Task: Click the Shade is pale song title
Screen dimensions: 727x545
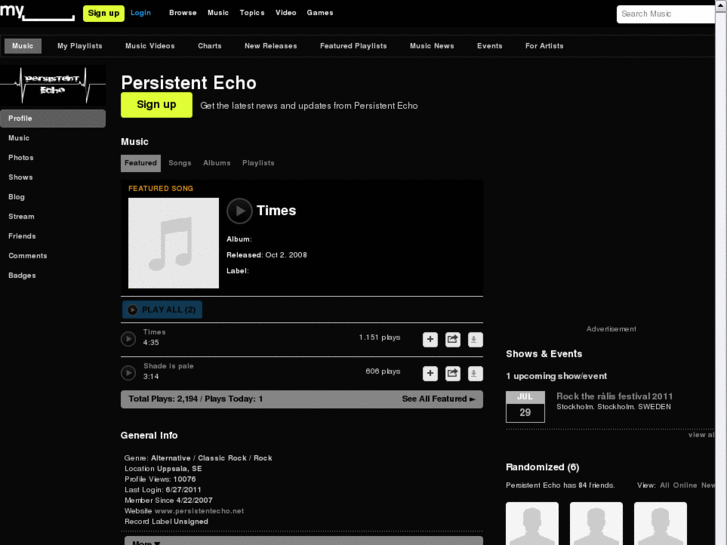Action: point(168,366)
